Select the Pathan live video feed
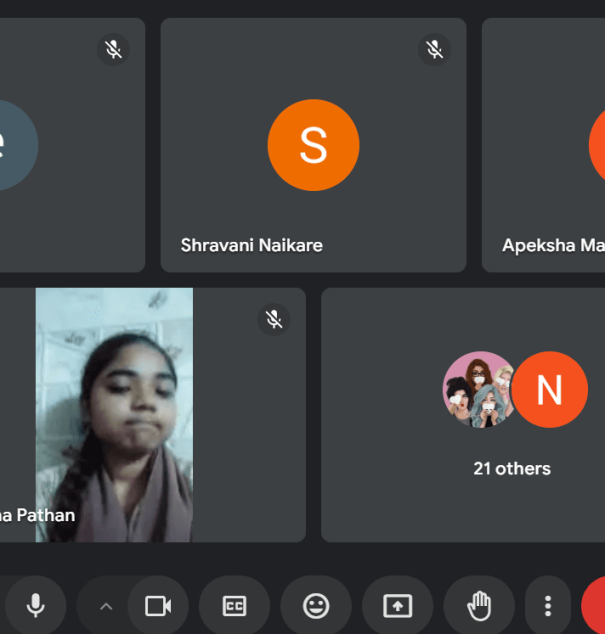The image size is (605, 634). [x=114, y=414]
